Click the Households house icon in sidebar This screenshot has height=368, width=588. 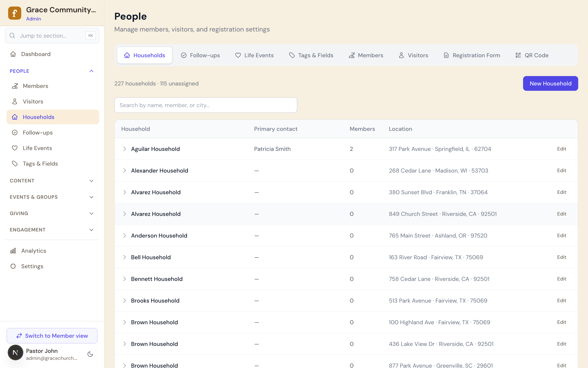click(15, 117)
